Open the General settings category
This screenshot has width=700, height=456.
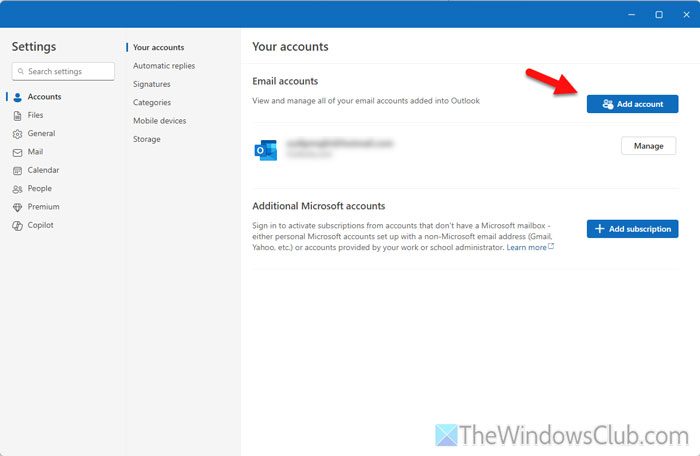pyautogui.click(x=41, y=134)
